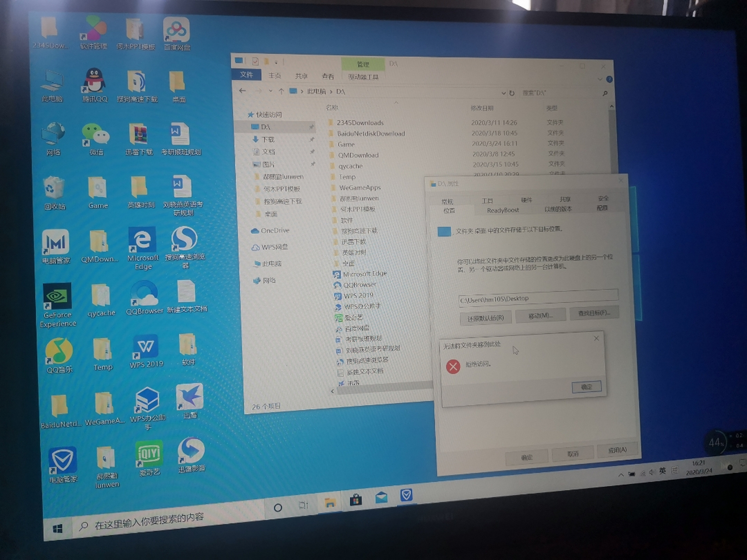Select the 新建文本文档 desktop file

(187, 296)
